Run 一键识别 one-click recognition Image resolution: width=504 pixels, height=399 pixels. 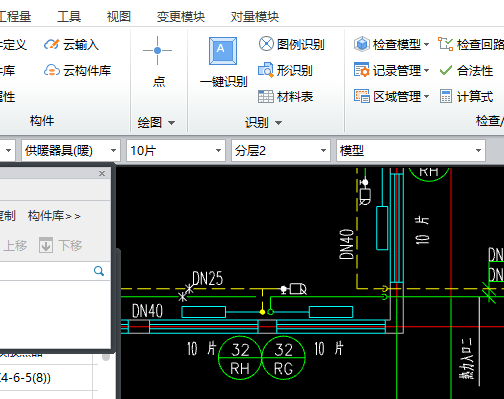pos(223,62)
